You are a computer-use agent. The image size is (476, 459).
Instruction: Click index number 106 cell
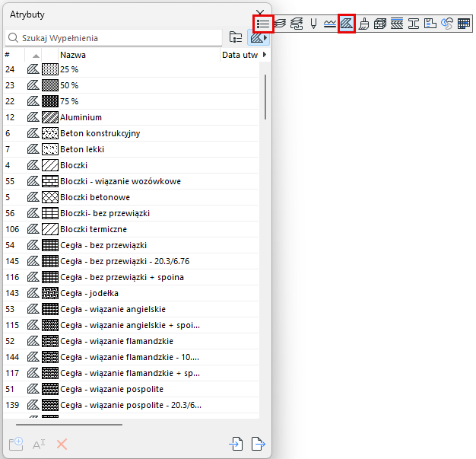tap(12, 229)
